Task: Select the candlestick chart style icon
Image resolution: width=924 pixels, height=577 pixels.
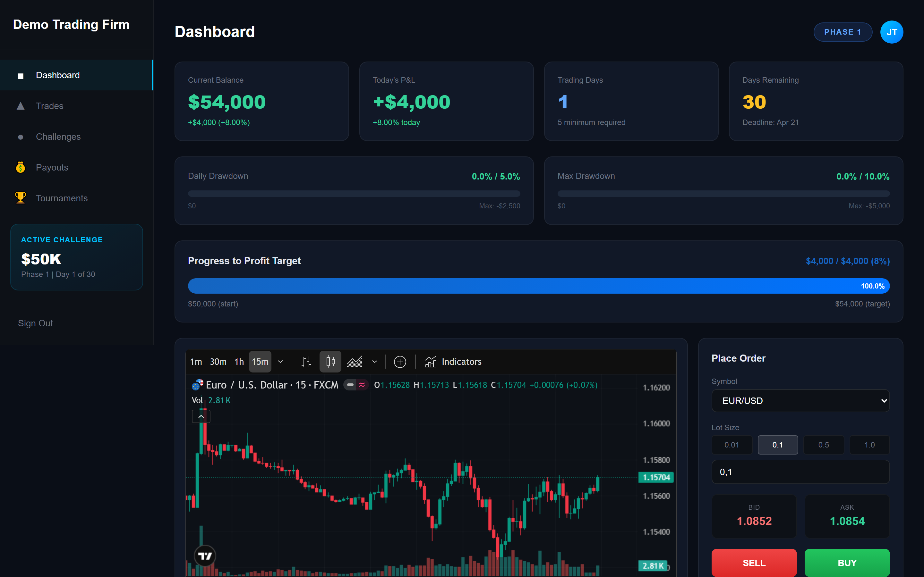Action: (x=330, y=361)
